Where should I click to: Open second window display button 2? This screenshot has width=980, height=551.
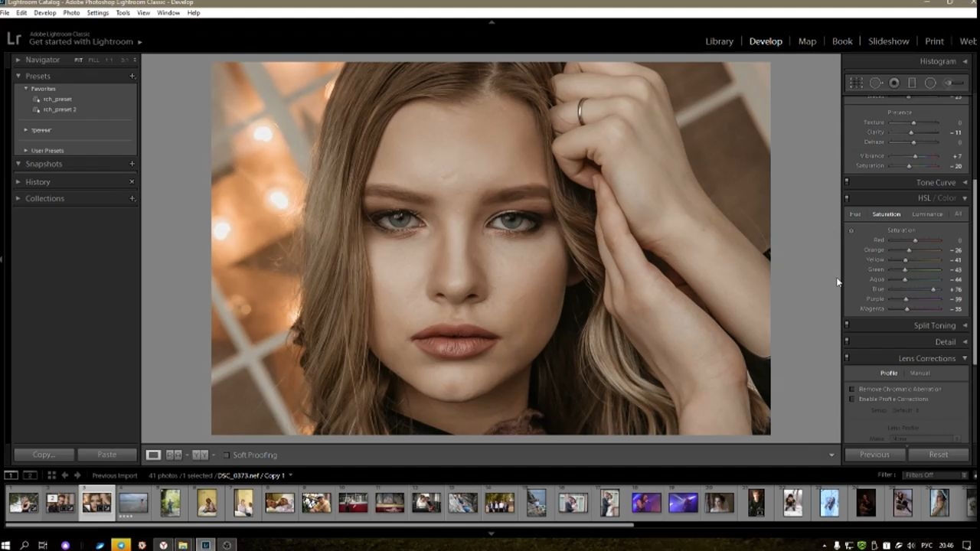pyautogui.click(x=30, y=475)
